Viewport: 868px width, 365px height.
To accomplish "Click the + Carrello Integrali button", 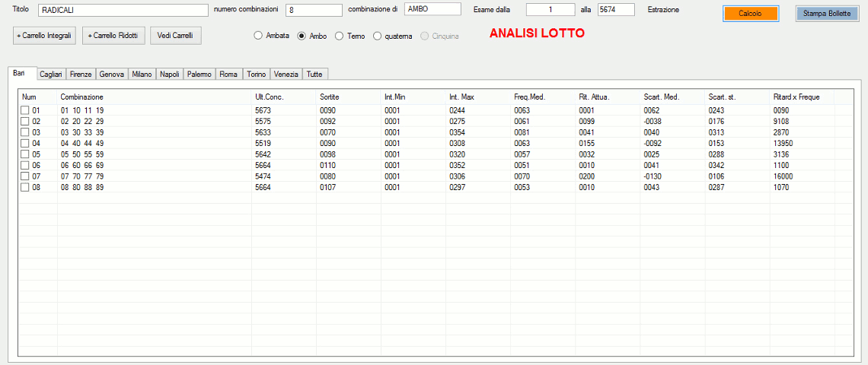I will [45, 36].
